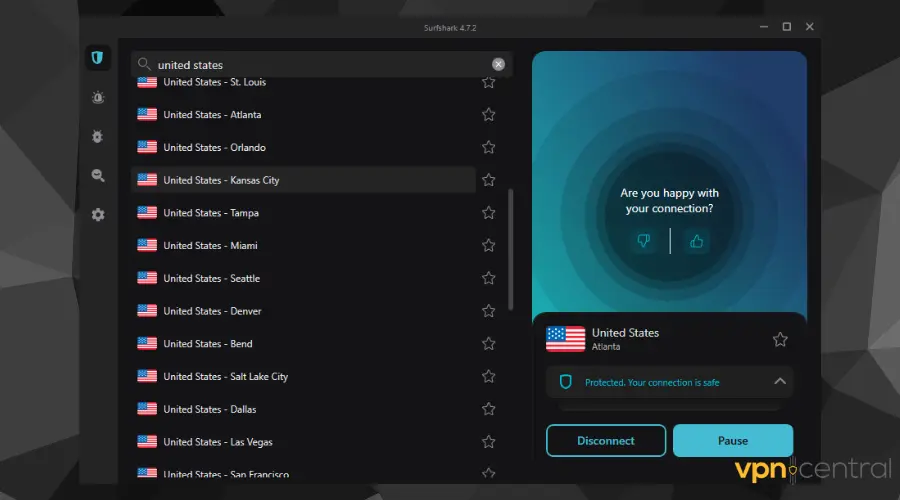Star the Salt Lake City server
This screenshot has height=500, width=900.
tap(488, 377)
